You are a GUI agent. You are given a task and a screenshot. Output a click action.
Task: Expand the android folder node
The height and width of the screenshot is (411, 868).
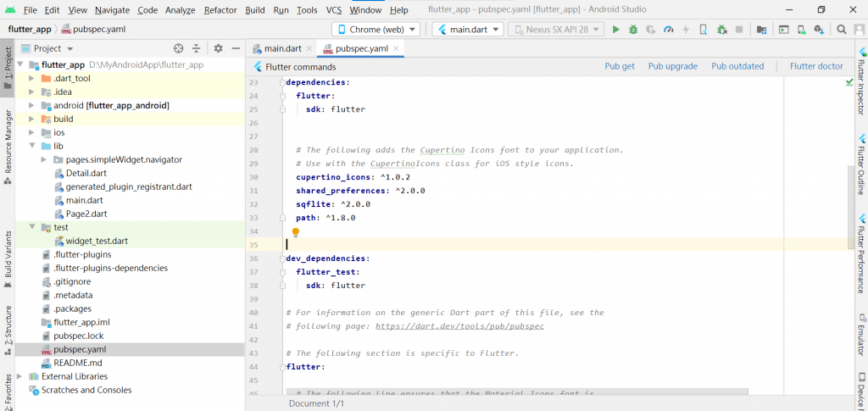pos(31,106)
